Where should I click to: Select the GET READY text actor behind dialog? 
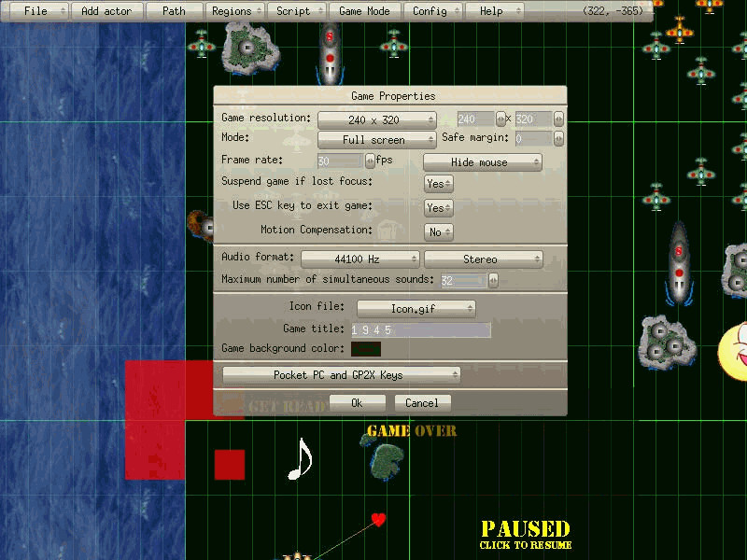pos(287,406)
